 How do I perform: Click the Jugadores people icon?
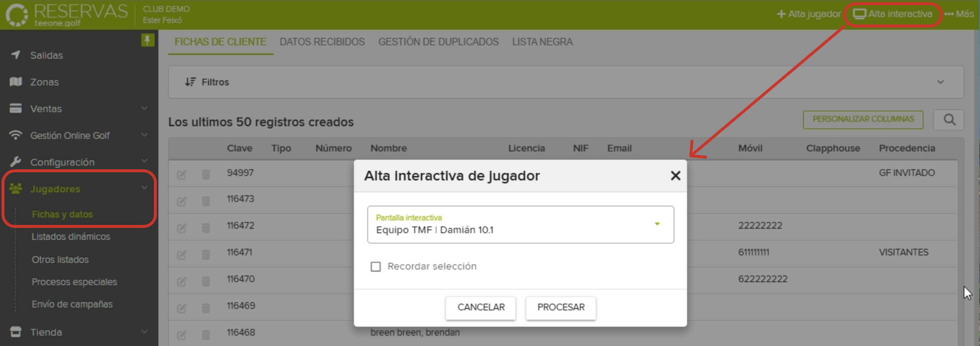pos(16,188)
